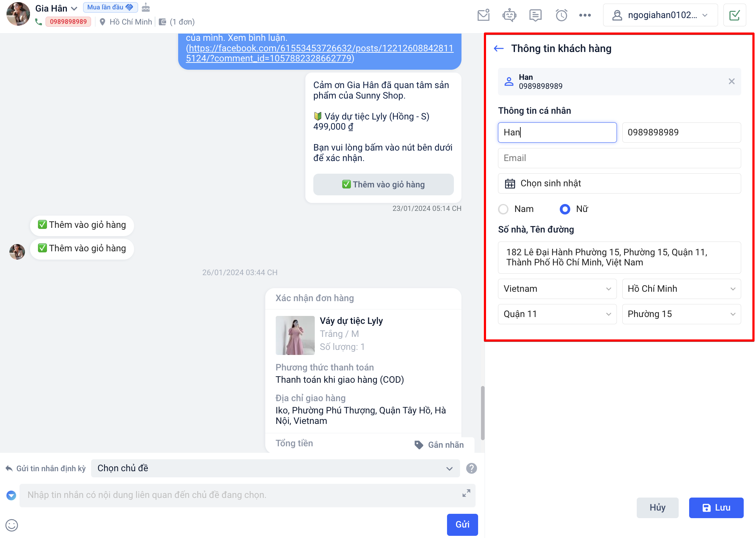The image size is (756, 538).
Task: Click the mail envelope icon in header
Action: (483, 15)
